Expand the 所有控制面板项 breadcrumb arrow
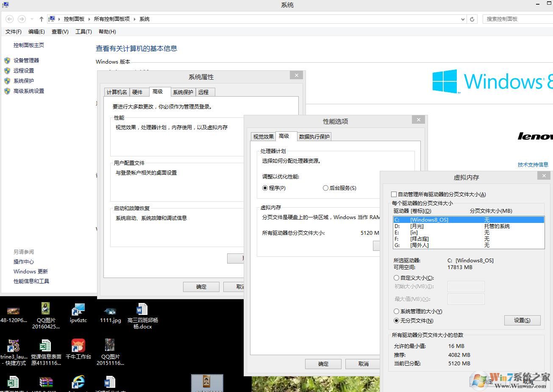553x392 pixels. pyautogui.click(x=135, y=19)
